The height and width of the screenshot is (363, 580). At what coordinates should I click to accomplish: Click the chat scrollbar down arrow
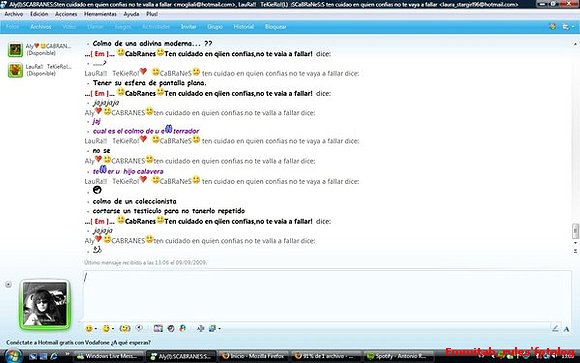(575, 243)
